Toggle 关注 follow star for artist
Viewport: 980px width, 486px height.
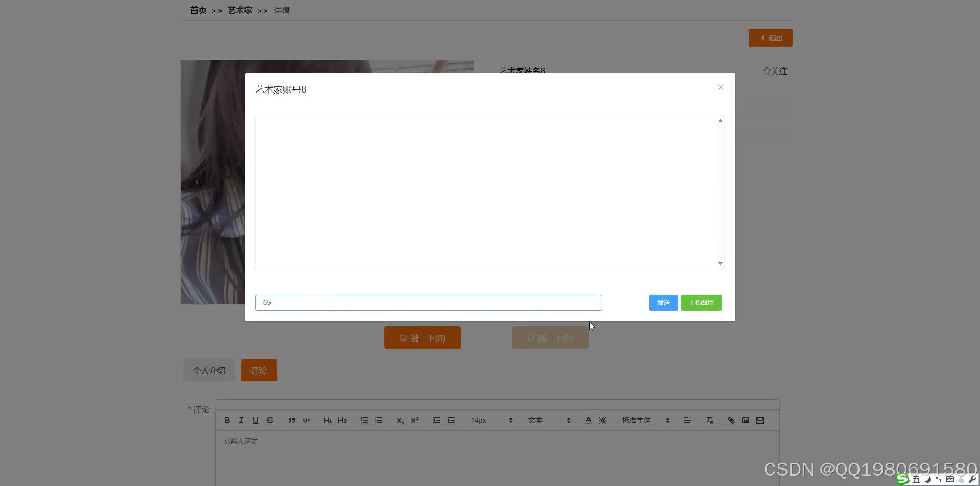(x=775, y=71)
